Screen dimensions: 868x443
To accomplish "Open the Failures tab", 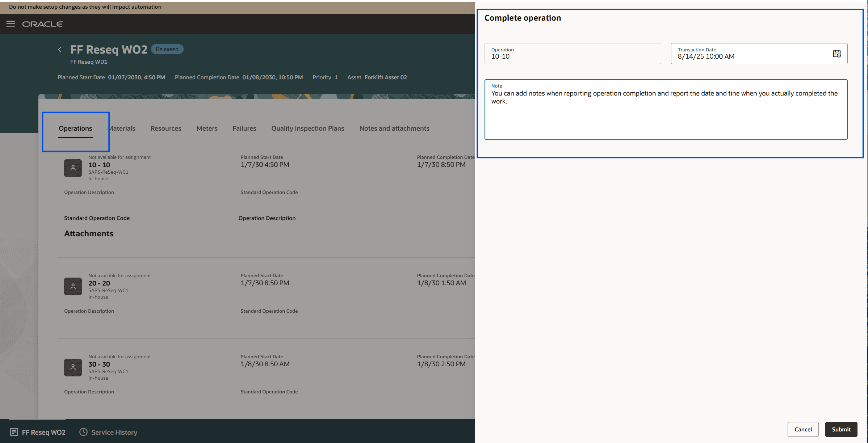I will click(244, 128).
